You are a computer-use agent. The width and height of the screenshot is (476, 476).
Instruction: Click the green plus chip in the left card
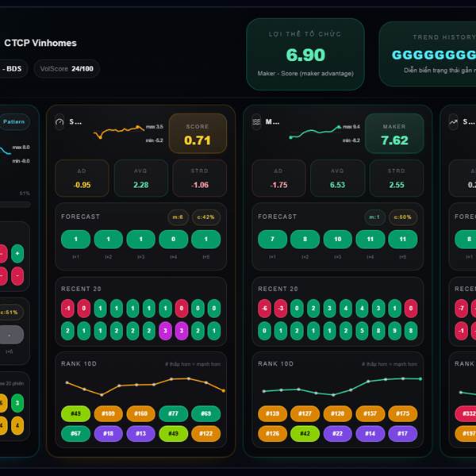(17, 254)
